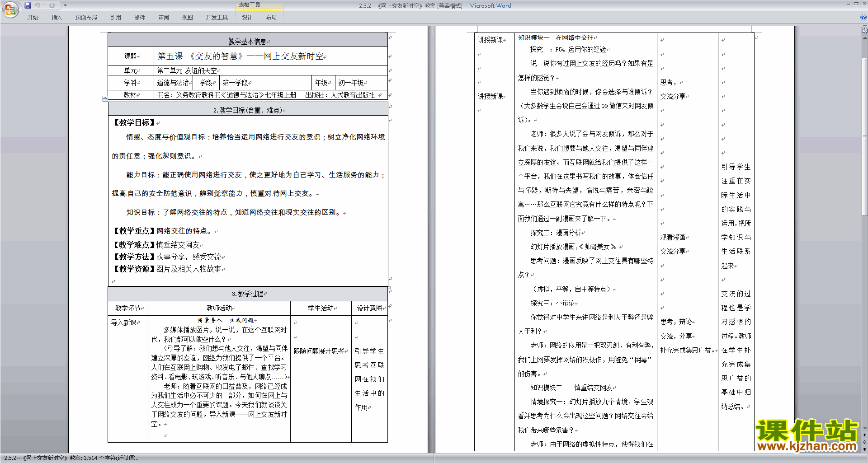The height and width of the screenshot is (463, 868).
Task: Click the cell text 观看漫画
Action: pyautogui.click(x=673, y=237)
